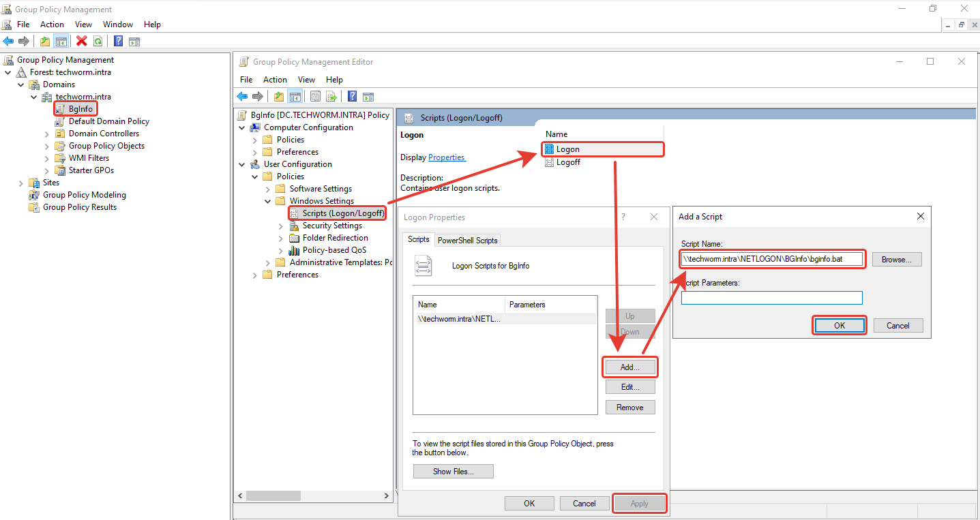The height and width of the screenshot is (520, 980).
Task: Click the Browse... button in Add a Script
Action: [897, 260]
